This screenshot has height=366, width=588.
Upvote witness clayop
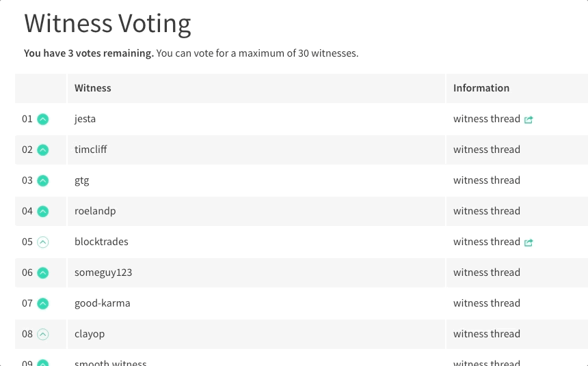[43, 334]
